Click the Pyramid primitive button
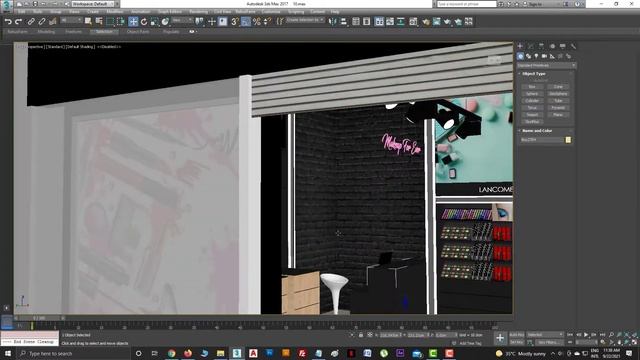Image resolution: width=640 pixels, height=360 pixels. [558, 108]
